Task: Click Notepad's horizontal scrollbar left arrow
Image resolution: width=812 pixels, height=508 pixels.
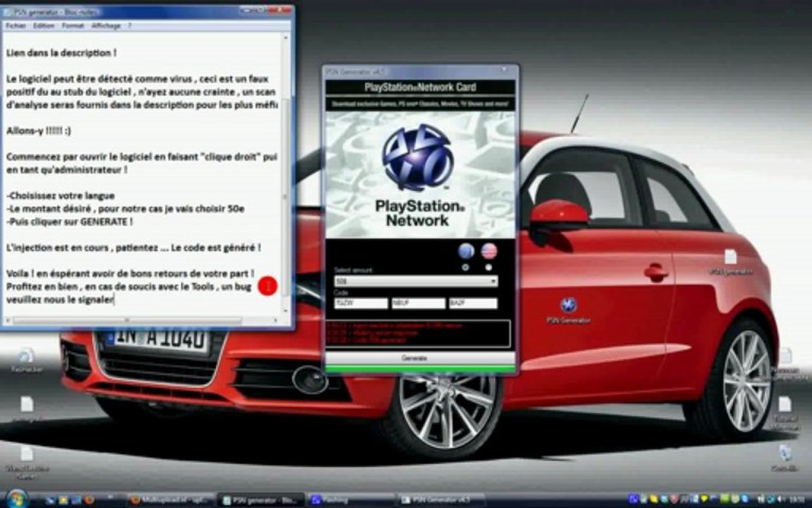Action: coord(7,321)
